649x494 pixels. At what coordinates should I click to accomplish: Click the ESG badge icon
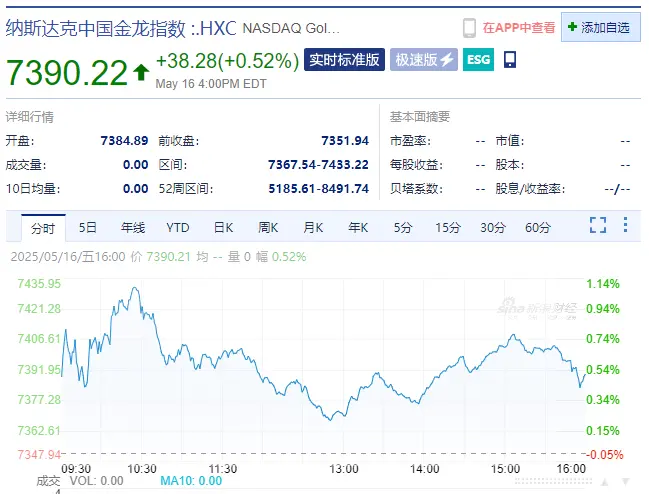479,60
